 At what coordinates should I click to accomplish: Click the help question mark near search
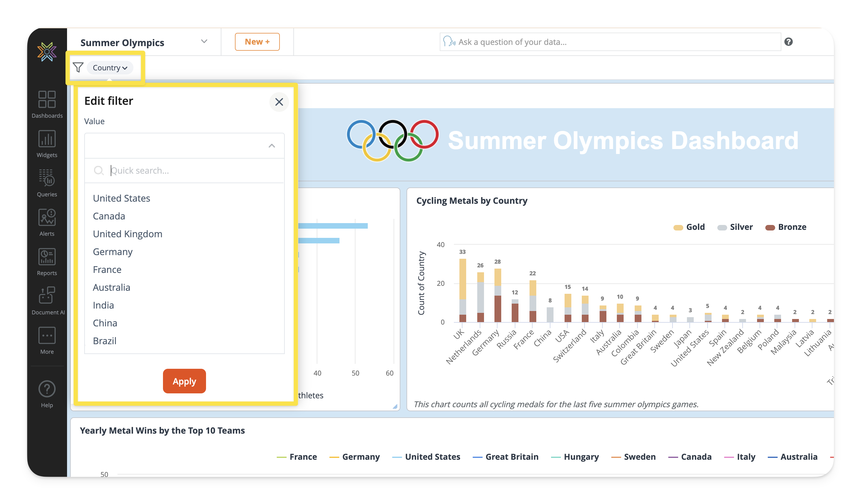(788, 42)
